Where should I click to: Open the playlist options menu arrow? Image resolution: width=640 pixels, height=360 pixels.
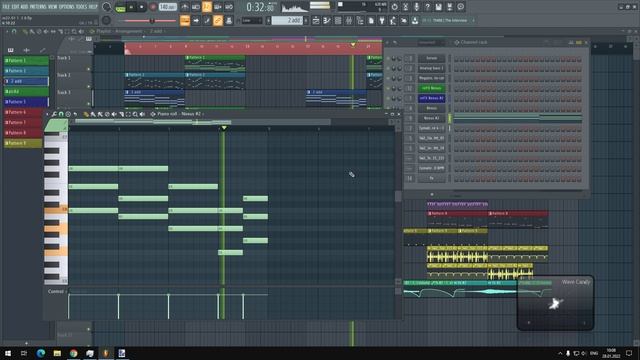(x=7, y=31)
